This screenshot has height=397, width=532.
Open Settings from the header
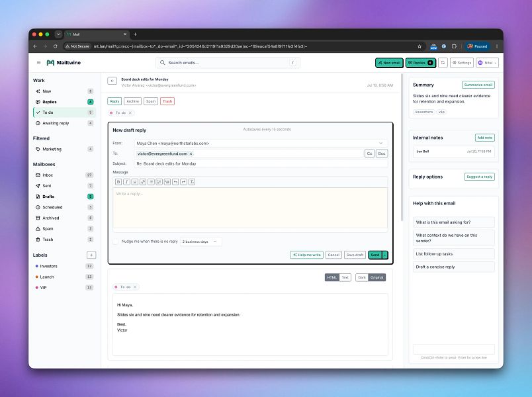point(462,63)
